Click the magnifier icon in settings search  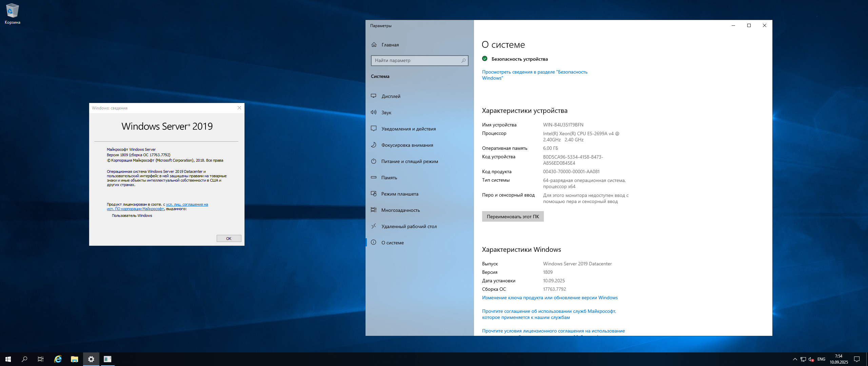point(463,61)
